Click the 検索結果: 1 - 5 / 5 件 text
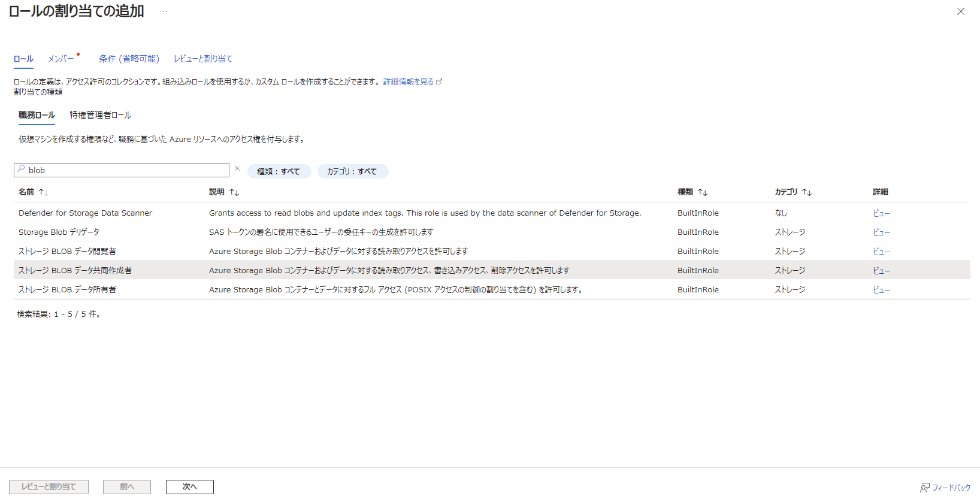Screen dimensions: 980x502 59,314
